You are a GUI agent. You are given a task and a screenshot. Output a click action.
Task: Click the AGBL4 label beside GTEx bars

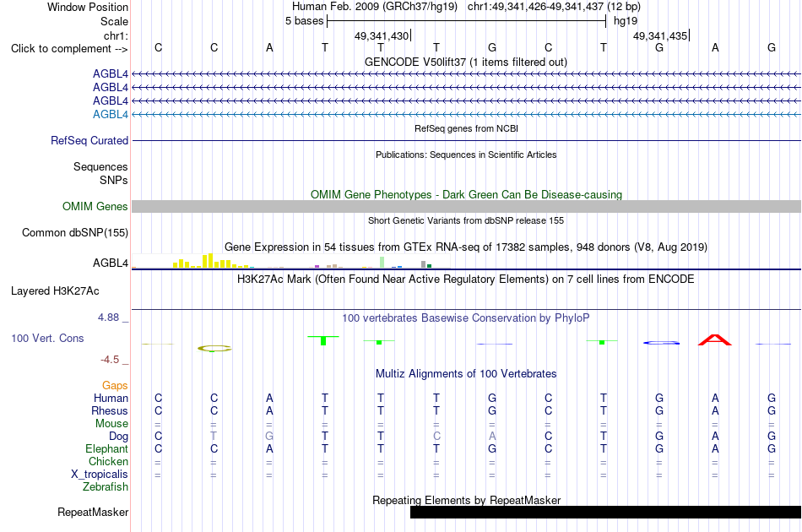111,263
